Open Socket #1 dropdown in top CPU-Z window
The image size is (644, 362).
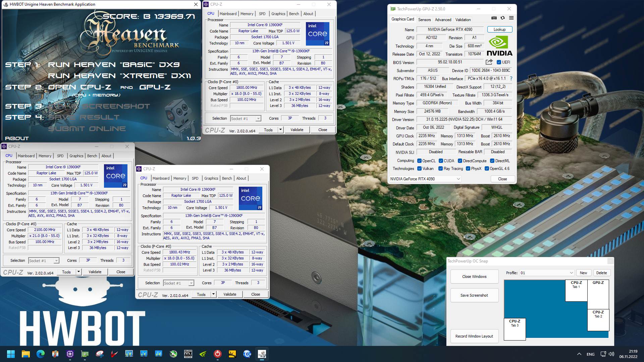point(246,119)
